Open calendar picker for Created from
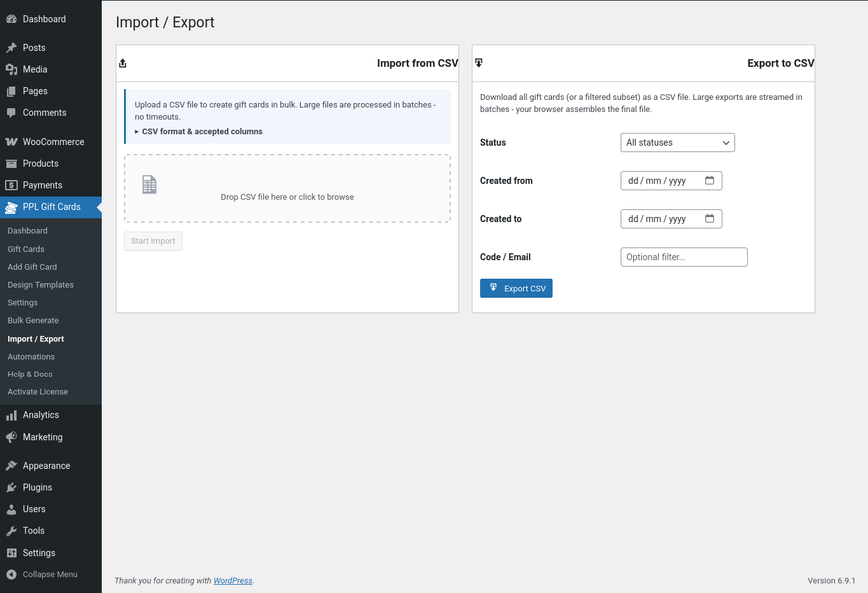 (x=710, y=181)
